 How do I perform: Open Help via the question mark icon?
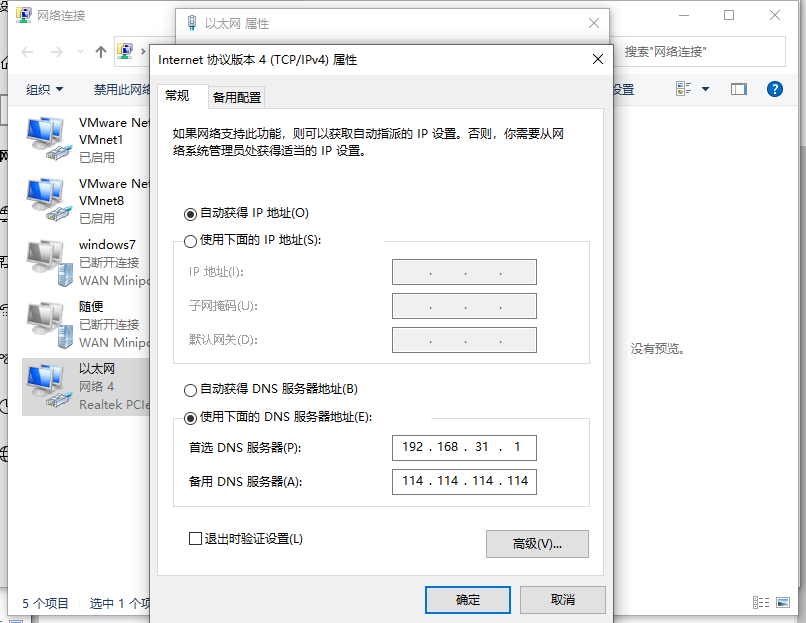coord(775,89)
